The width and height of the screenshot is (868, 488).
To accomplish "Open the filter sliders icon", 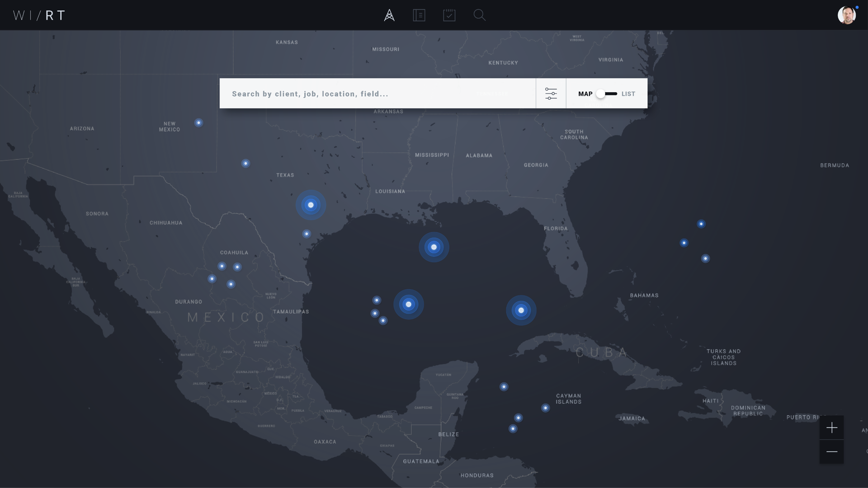I will [551, 94].
